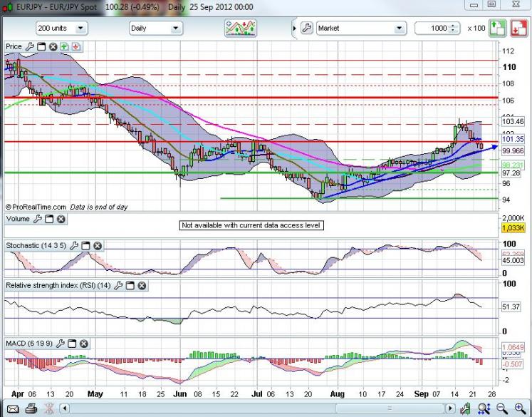This screenshot has width=532, height=417.
Task: Click the red sell order icon
Action: (516, 29)
